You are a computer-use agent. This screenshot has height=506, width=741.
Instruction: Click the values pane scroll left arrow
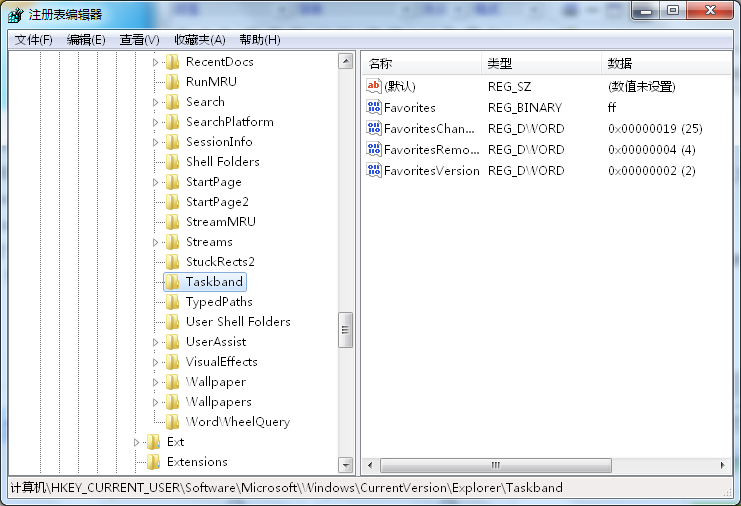[x=370, y=465]
